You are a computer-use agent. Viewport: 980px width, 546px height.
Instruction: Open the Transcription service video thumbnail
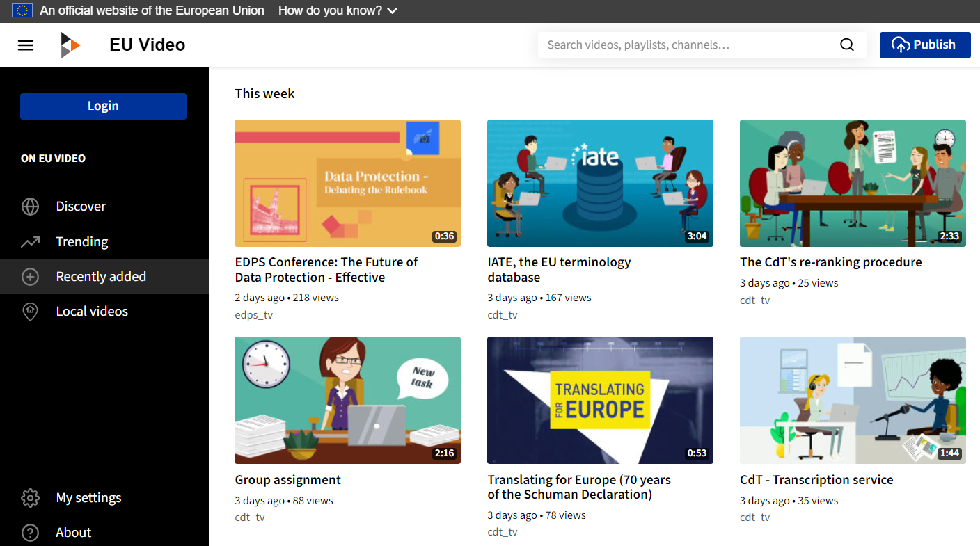coord(853,401)
